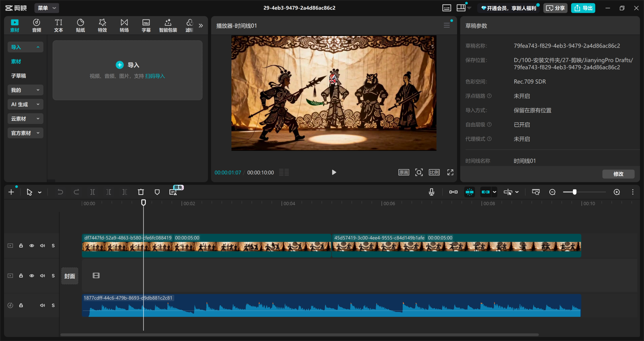The image size is (644, 341).
Task: Play the video in the player
Action: [334, 172]
